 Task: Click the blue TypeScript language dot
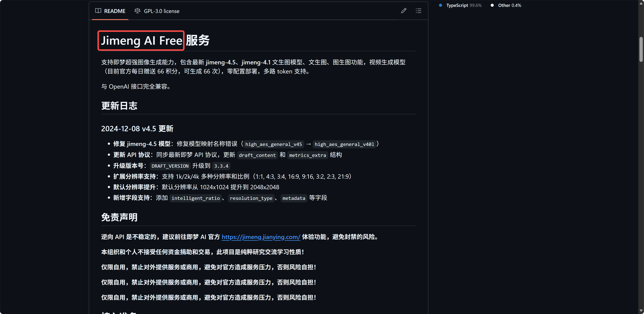(x=440, y=5)
